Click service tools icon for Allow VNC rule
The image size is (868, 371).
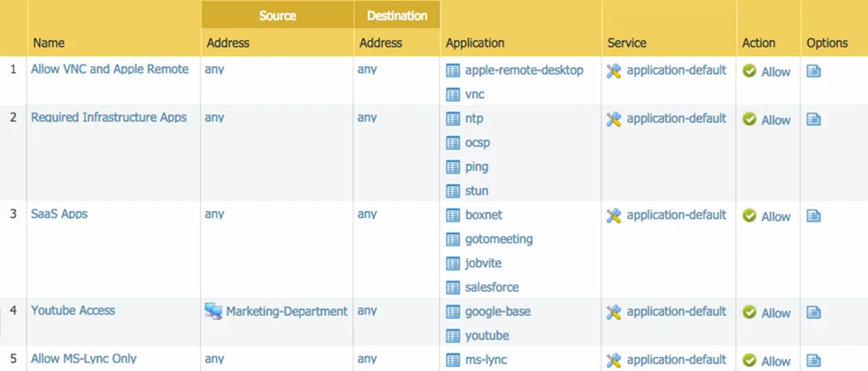point(613,71)
